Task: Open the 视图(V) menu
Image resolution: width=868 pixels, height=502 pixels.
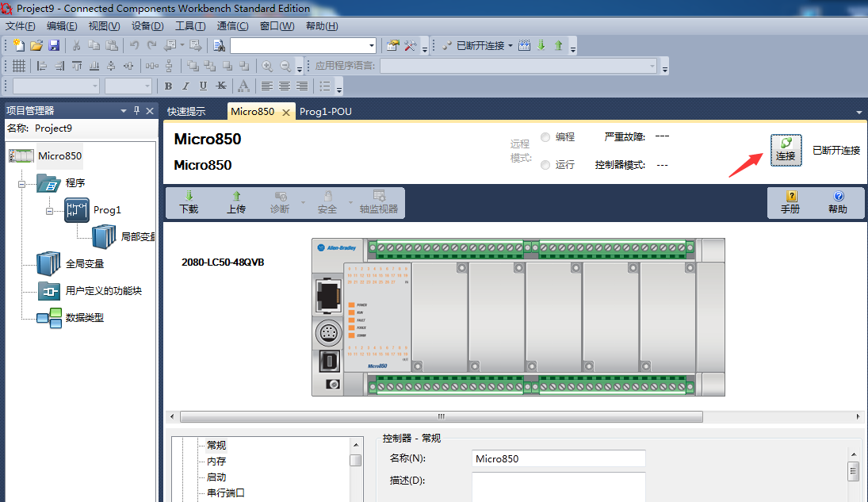Action: point(104,26)
